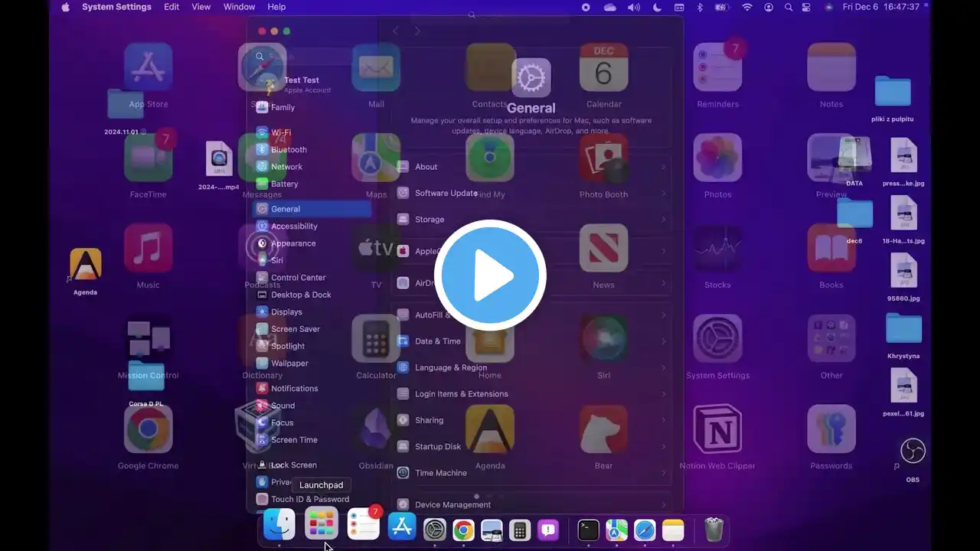Select Wallpaper in the Settings sidebar
980x551 pixels.
(312, 364)
